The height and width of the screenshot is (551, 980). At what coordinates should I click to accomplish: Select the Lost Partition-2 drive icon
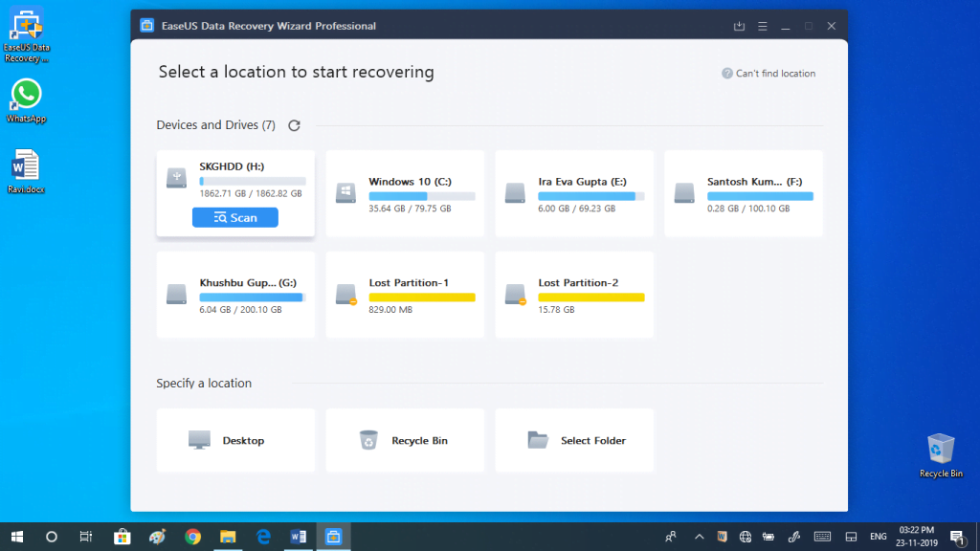tap(515, 295)
